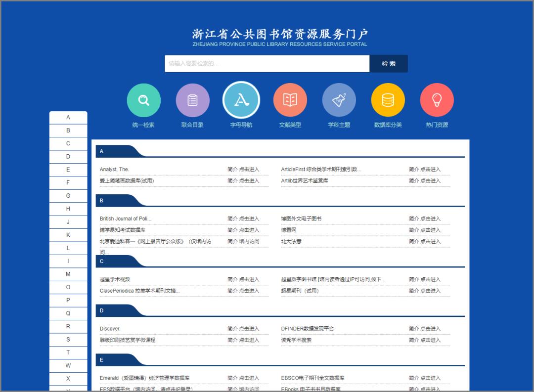Jump to letter W in the sidebar
The height and width of the screenshot is (392, 534).
click(x=68, y=366)
